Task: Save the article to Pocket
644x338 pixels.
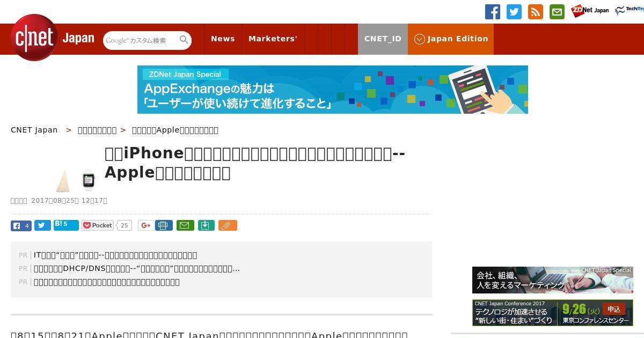Action: pos(98,225)
